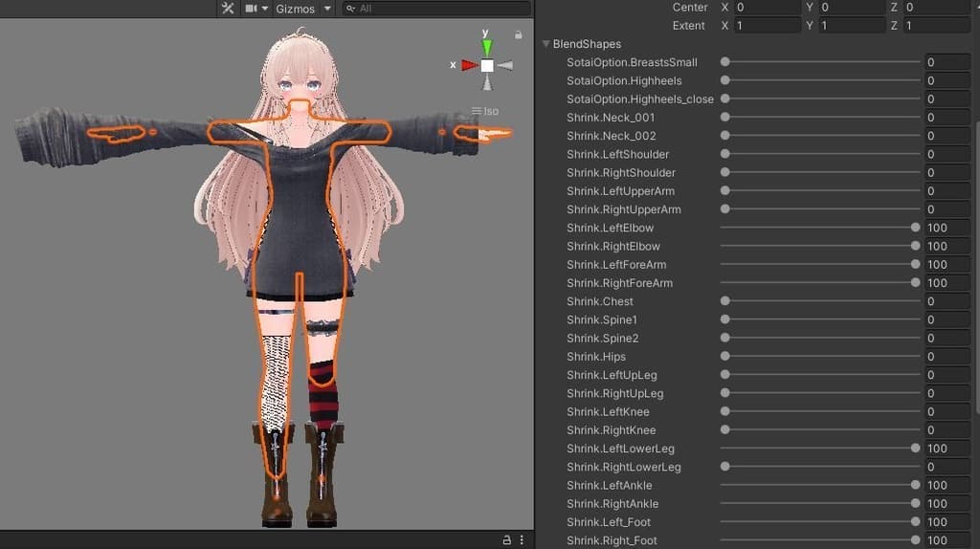Image resolution: width=980 pixels, height=549 pixels.
Task: Click the SotaiOption.BreastsSmall slider handle
Action: 725,62
